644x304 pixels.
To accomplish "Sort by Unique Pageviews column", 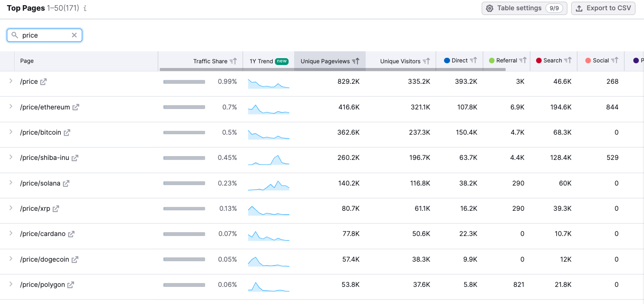I will (x=356, y=61).
